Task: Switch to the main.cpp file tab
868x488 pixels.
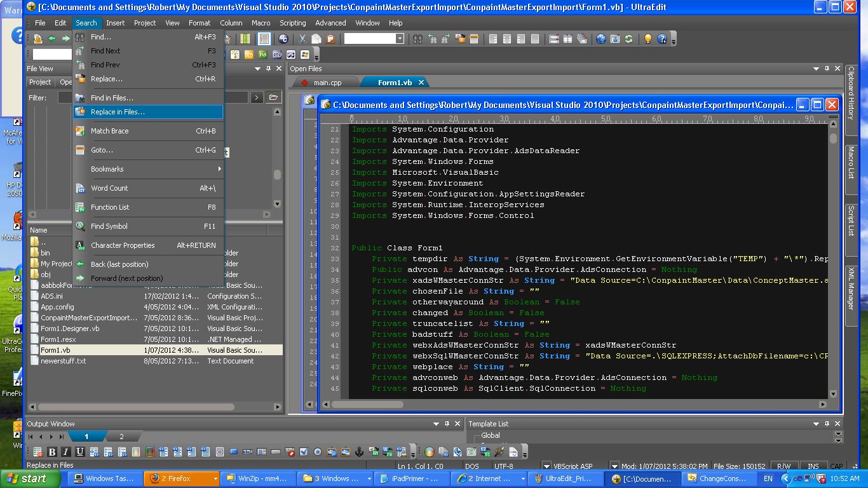Action: click(x=327, y=83)
